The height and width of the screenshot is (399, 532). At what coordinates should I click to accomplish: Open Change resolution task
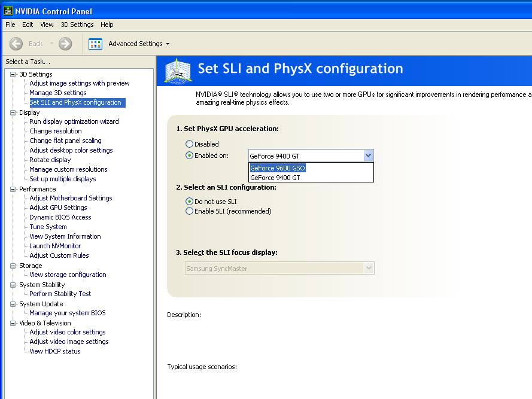55,131
